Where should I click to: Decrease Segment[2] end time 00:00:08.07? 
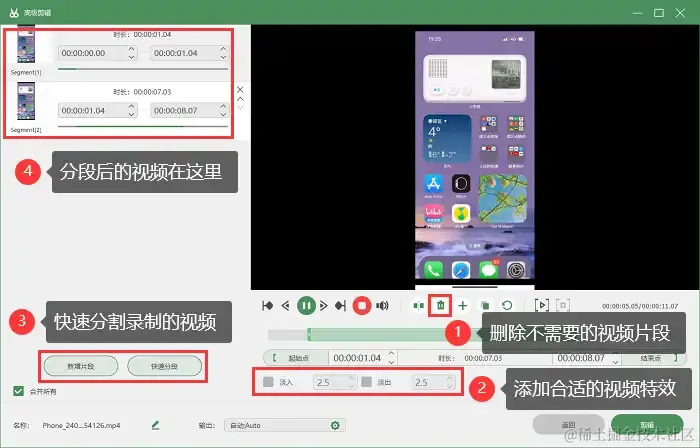point(223,114)
